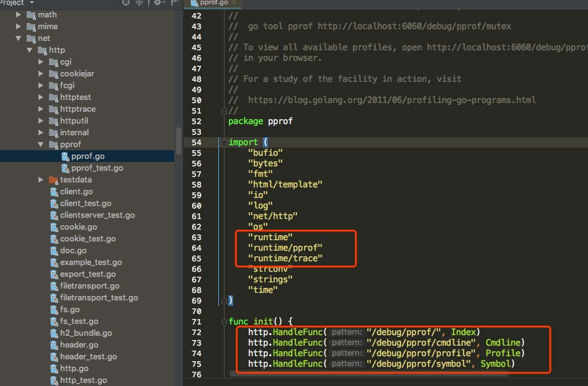
Task: Open pprof_test.go in the project tree
Action: 97,168
